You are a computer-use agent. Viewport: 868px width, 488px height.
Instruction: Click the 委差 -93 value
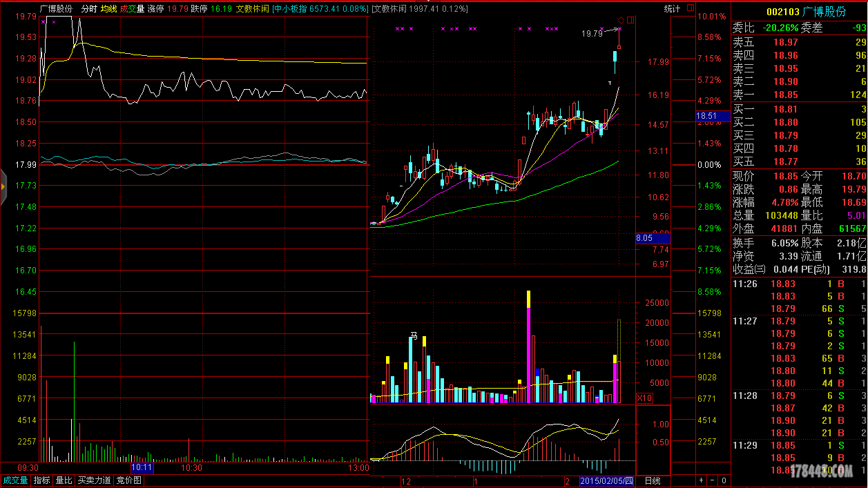tap(859, 28)
